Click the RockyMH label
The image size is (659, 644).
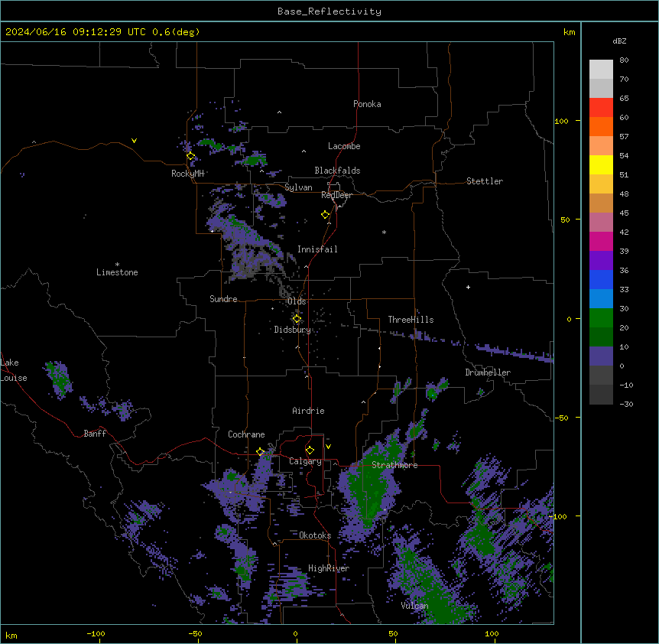click(x=187, y=174)
